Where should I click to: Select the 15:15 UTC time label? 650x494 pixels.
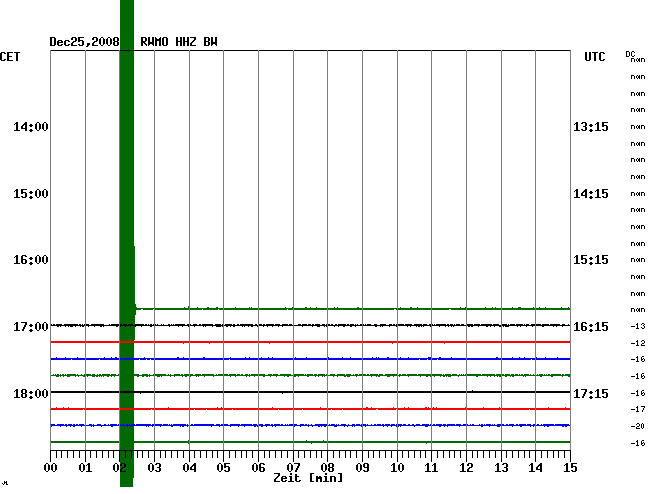coord(591,260)
